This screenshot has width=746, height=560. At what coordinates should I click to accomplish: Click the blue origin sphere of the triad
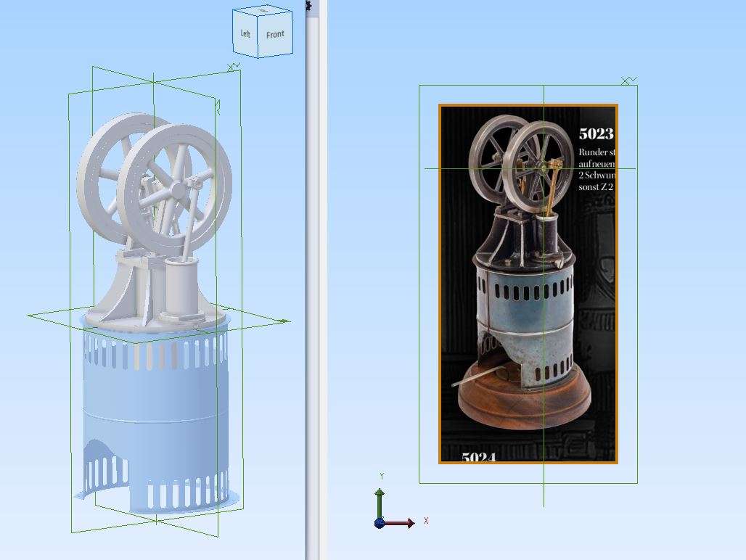(380, 524)
